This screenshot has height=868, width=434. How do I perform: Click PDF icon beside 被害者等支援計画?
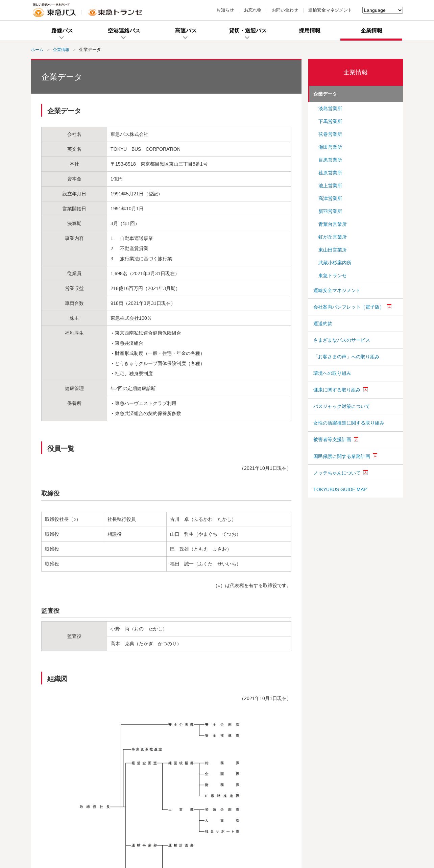point(356,439)
